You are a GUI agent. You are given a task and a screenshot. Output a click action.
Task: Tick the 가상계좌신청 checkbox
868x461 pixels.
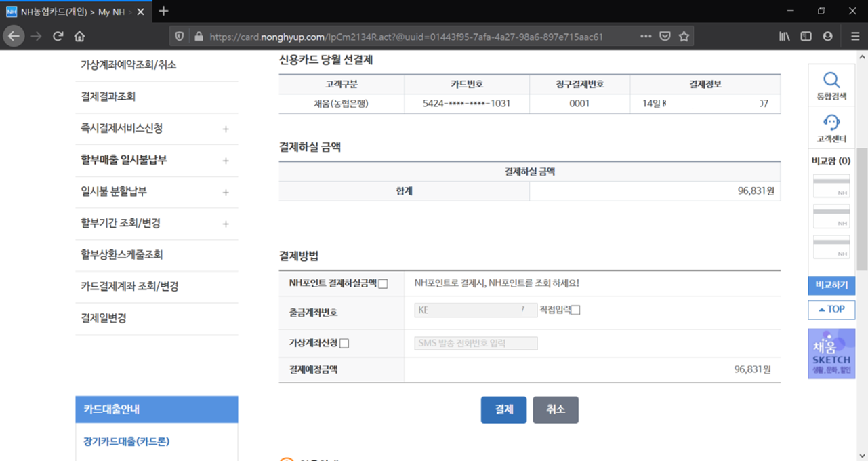coord(344,344)
